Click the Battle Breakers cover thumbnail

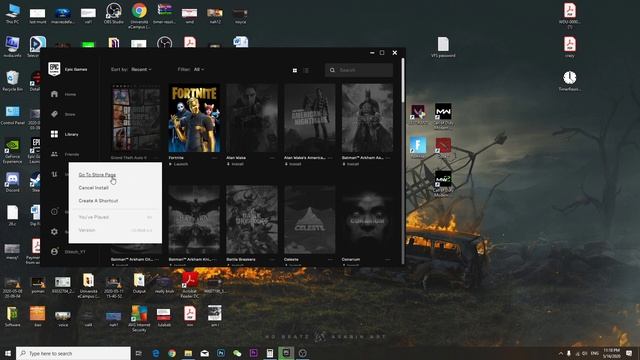(252, 220)
